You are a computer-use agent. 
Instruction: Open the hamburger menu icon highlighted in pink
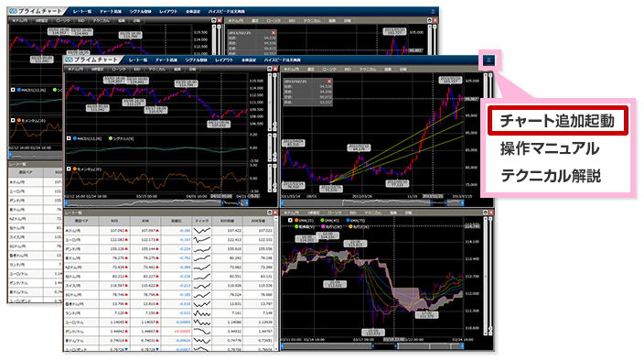488,60
